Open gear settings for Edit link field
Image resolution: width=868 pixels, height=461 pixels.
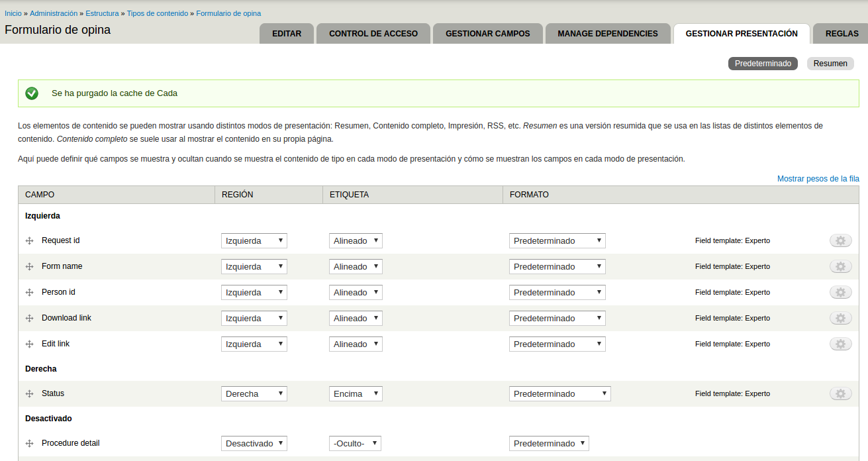[x=840, y=344]
